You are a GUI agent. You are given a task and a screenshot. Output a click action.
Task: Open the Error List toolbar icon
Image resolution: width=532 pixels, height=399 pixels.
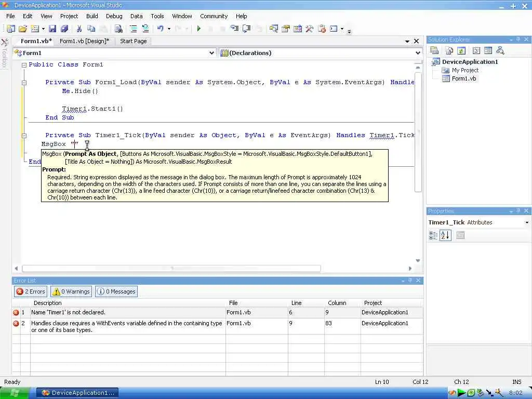tap(322, 29)
